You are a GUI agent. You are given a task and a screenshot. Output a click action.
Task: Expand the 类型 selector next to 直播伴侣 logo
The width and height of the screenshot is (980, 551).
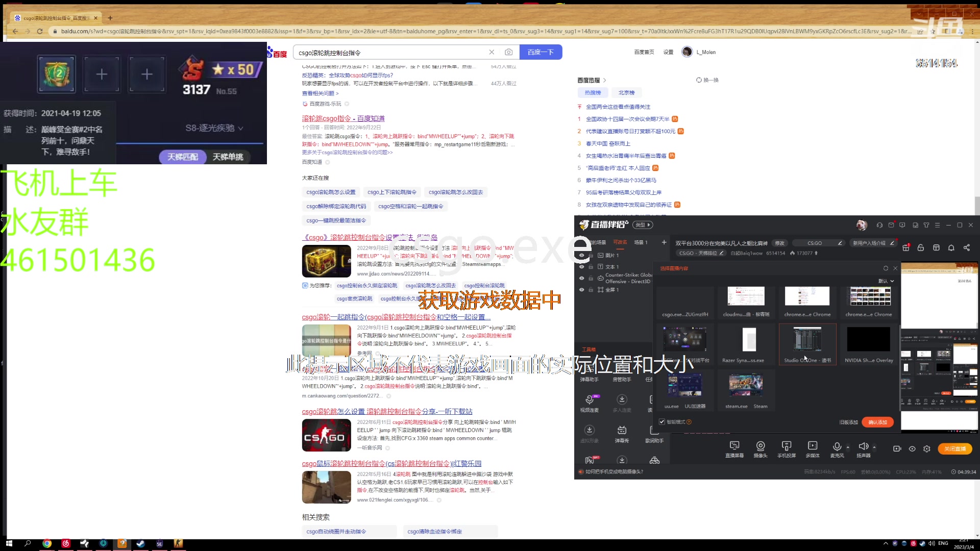click(643, 225)
